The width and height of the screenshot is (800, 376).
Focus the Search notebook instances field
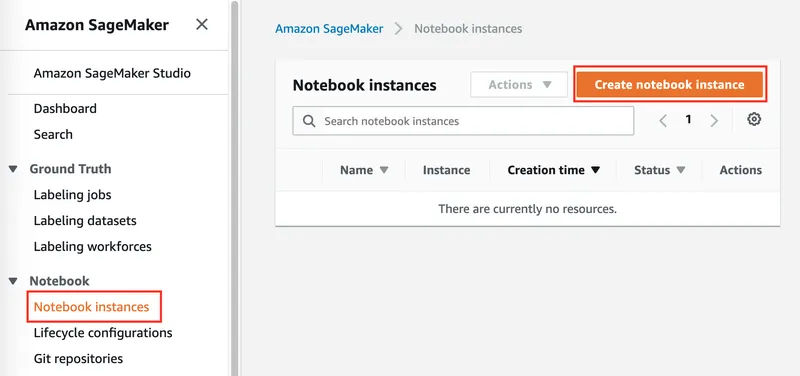coord(463,121)
